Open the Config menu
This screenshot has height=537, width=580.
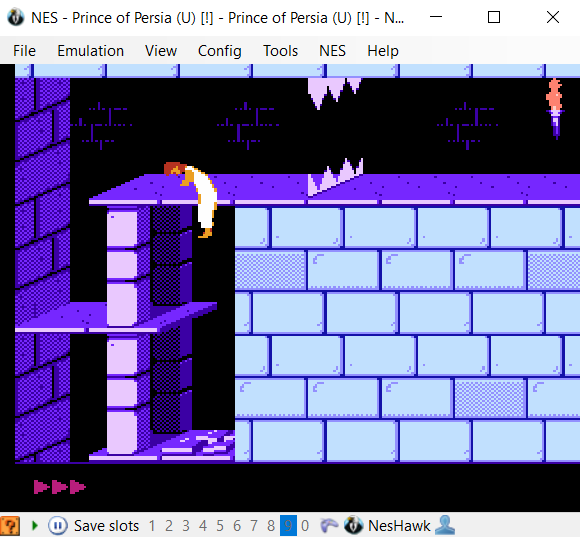pos(220,51)
